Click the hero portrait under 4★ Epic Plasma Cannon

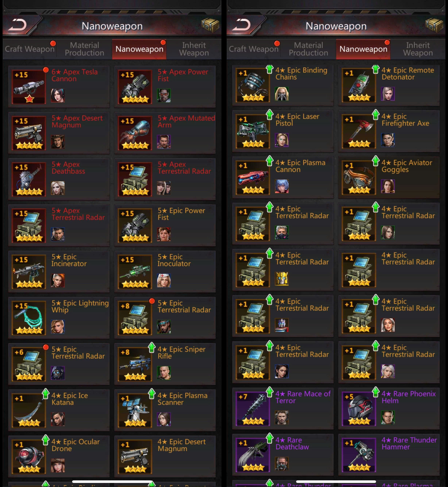tap(282, 186)
